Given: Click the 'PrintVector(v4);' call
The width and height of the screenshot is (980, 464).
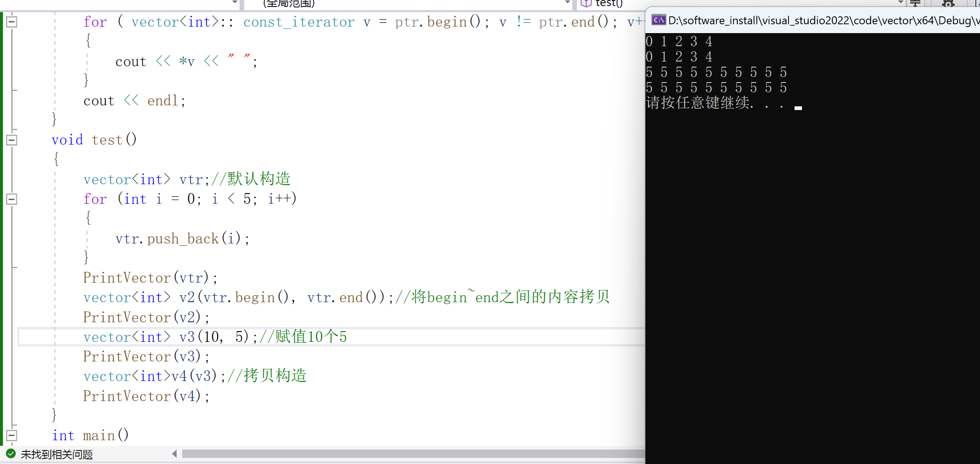Looking at the screenshot, I should point(146,396).
